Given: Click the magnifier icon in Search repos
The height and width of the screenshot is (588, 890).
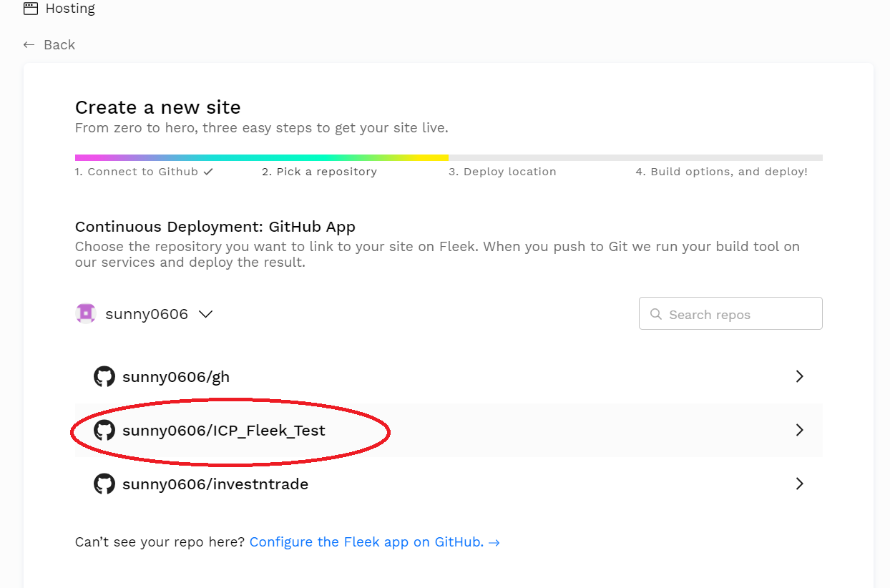Looking at the screenshot, I should [656, 314].
